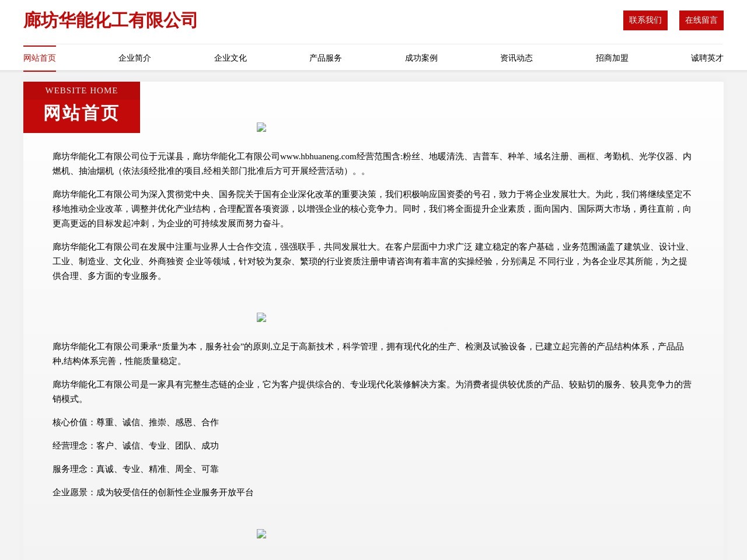The height and width of the screenshot is (560, 747).
Task: Open 资讯动态 from the navigation
Action: coord(516,58)
